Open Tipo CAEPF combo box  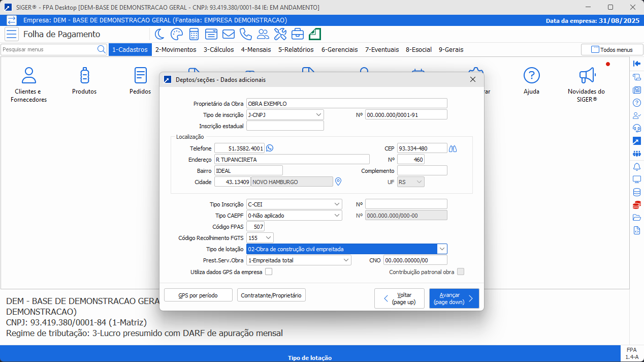[337, 216]
